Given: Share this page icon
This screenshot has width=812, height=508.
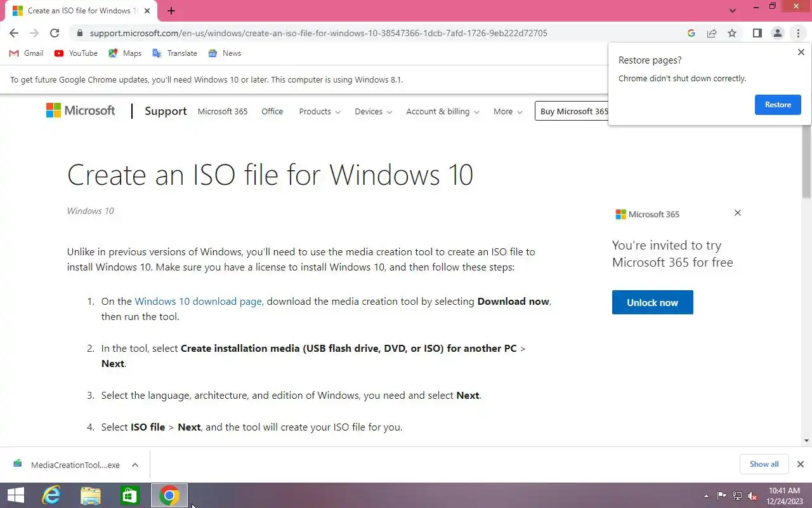Looking at the screenshot, I should coord(712,33).
